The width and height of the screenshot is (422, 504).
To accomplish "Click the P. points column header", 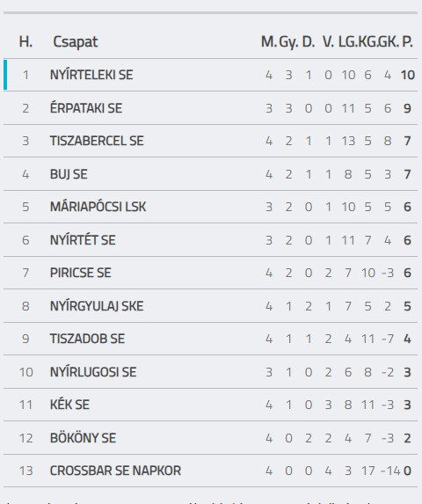I will (408, 42).
